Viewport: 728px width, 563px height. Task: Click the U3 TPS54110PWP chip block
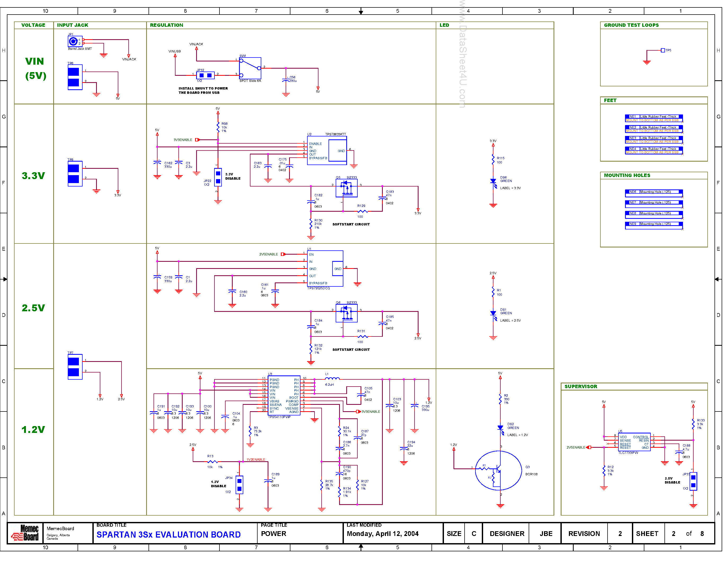(x=284, y=396)
